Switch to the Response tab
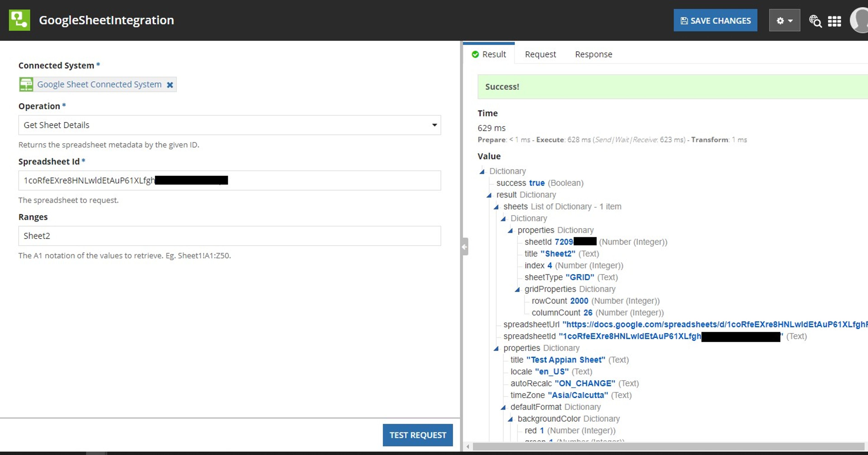 pos(593,54)
